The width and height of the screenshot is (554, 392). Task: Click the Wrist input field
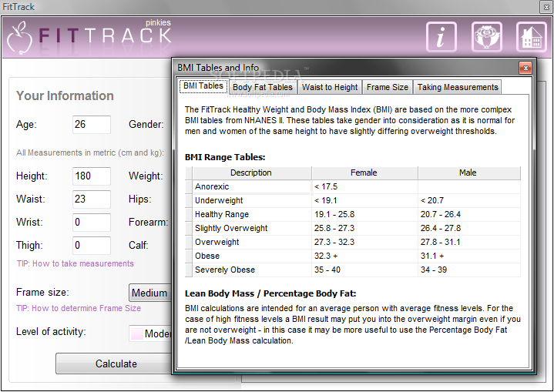click(x=92, y=222)
